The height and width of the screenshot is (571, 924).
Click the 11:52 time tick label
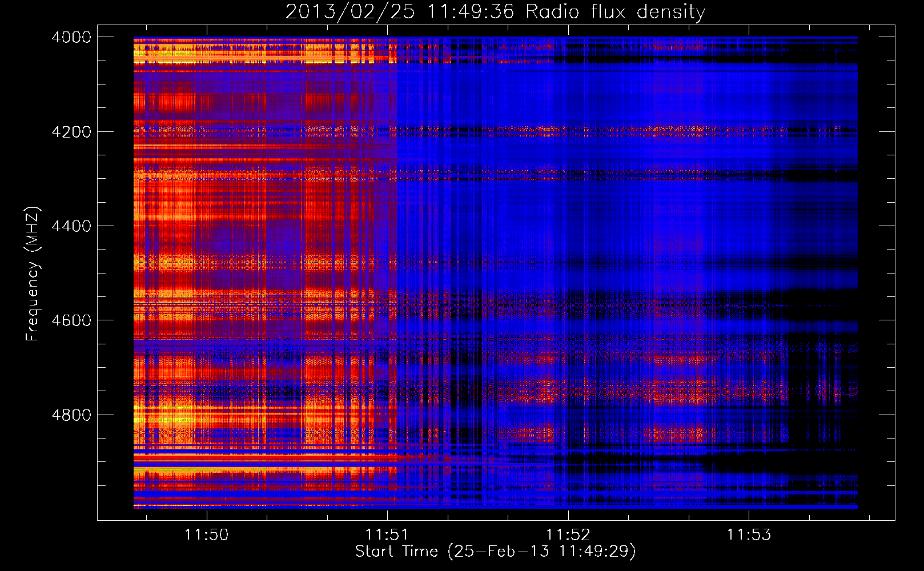tap(568, 534)
